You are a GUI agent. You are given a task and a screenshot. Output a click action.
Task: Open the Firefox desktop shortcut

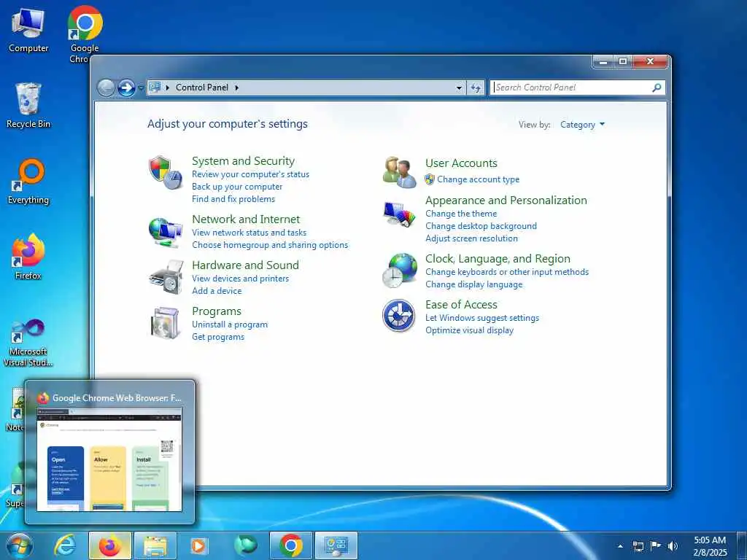point(28,257)
